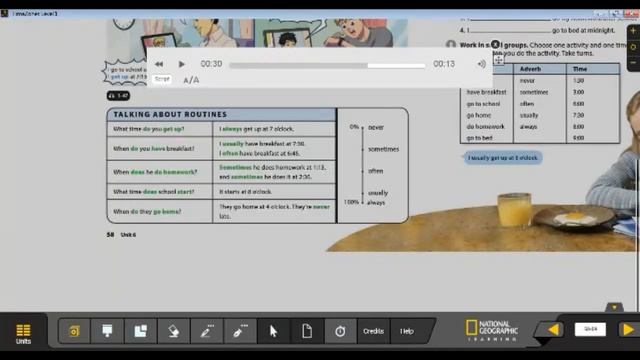
Task: Click the audio track 1-47 icon
Action: pos(118,96)
